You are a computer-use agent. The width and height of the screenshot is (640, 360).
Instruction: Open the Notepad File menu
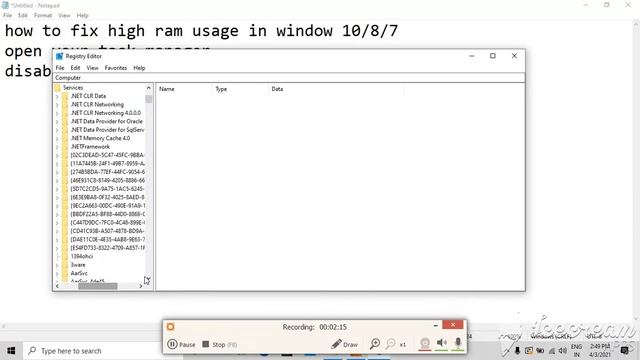[7, 16]
